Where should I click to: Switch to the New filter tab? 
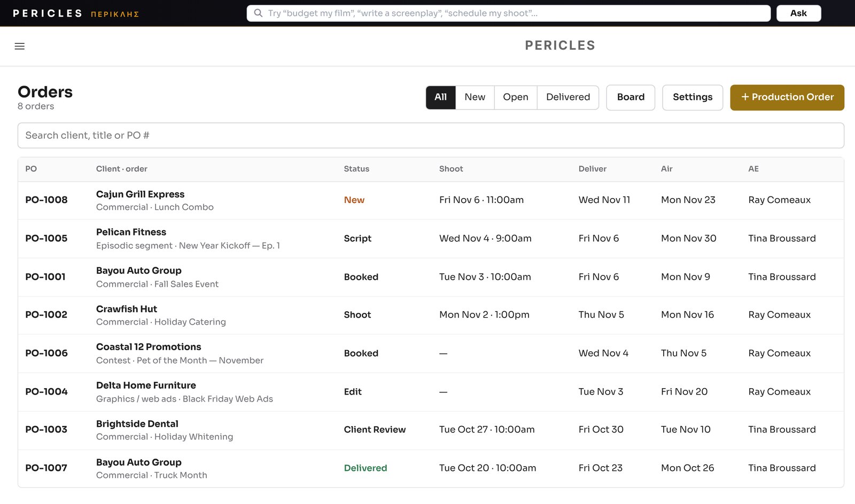pyautogui.click(x=475, y=97)
